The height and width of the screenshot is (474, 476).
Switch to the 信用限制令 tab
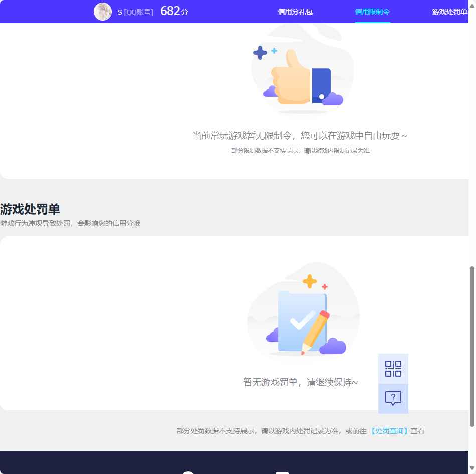(x=372, y=12)
